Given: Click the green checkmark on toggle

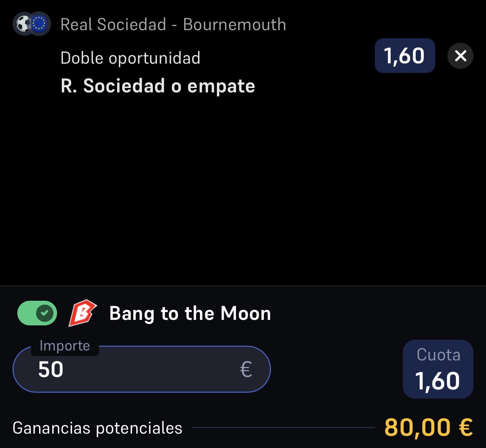Looking at the screenshot, I should (x=45, y=313).
